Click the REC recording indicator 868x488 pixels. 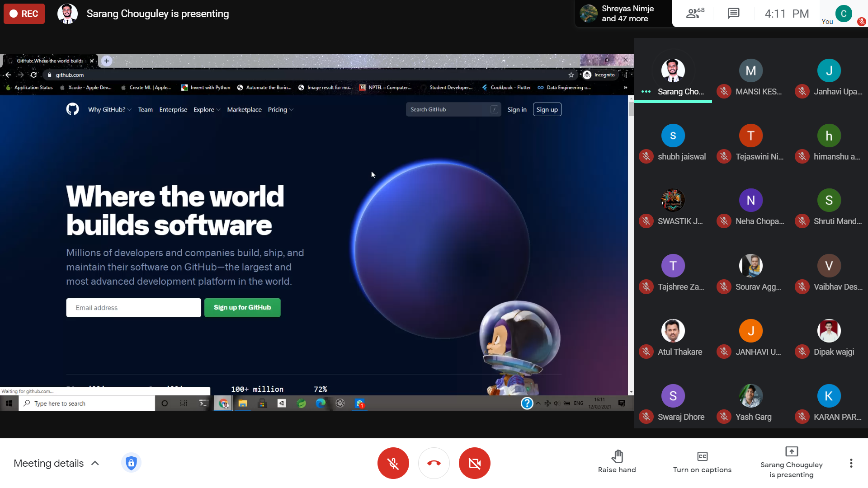(x=24, y=14)
